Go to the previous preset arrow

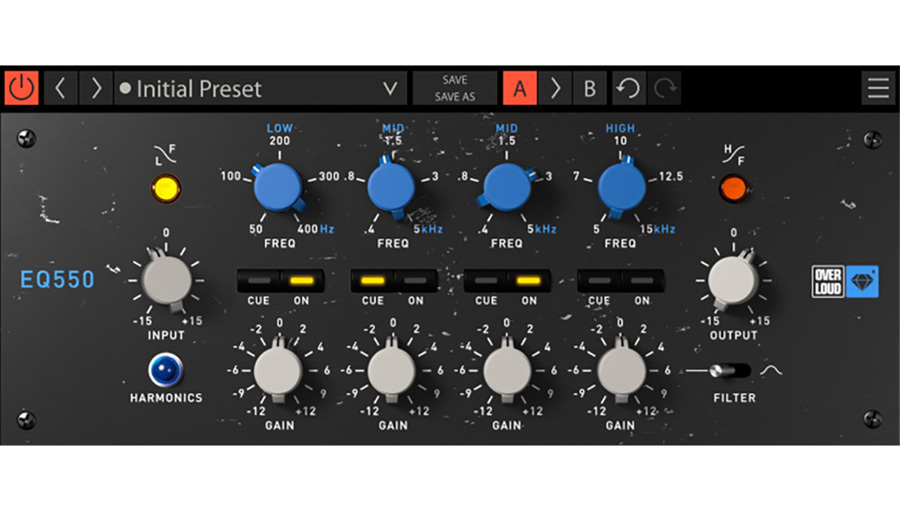60,88
